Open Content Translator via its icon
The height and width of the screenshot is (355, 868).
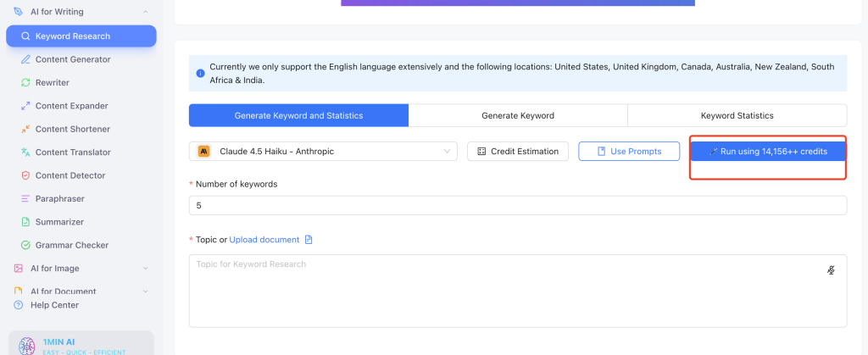coord(25,152)
